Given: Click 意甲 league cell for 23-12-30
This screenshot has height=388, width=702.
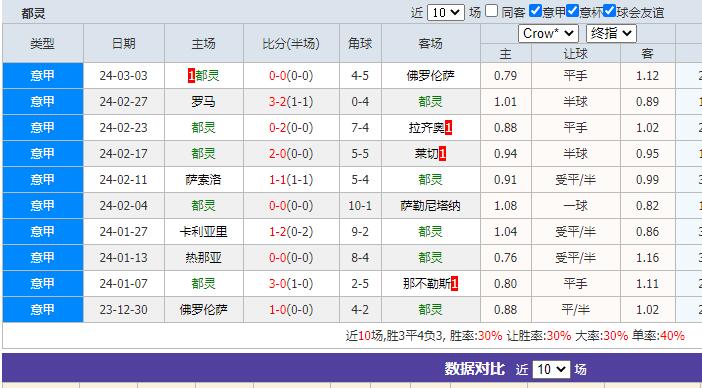Looking at the screenshot, I should (x=43, y=309).
